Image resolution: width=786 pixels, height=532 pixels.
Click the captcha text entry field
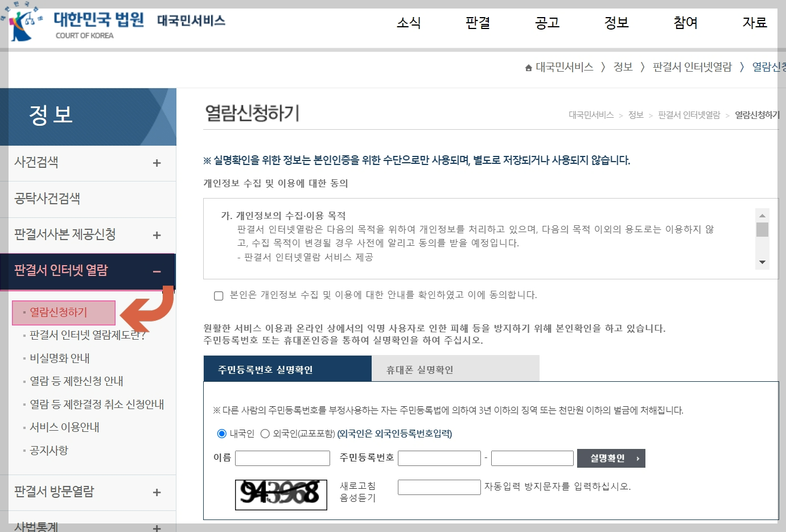click(x=439, y=486)
